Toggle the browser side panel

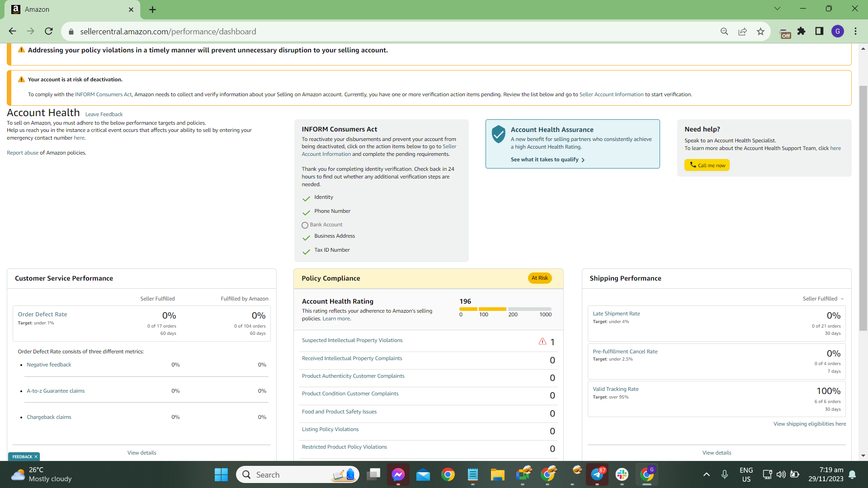819,31
